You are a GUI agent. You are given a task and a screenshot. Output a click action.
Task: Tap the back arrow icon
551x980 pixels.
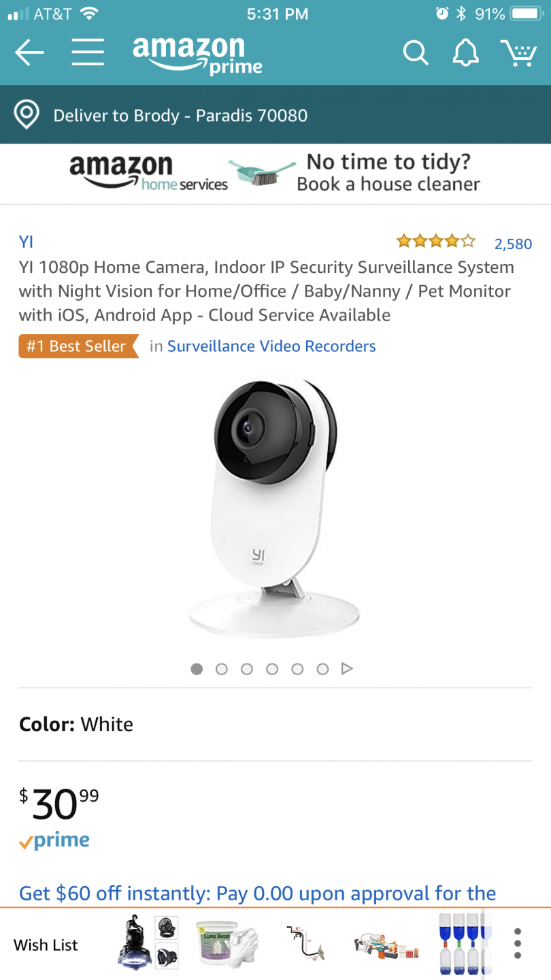(x=29, y=52)
